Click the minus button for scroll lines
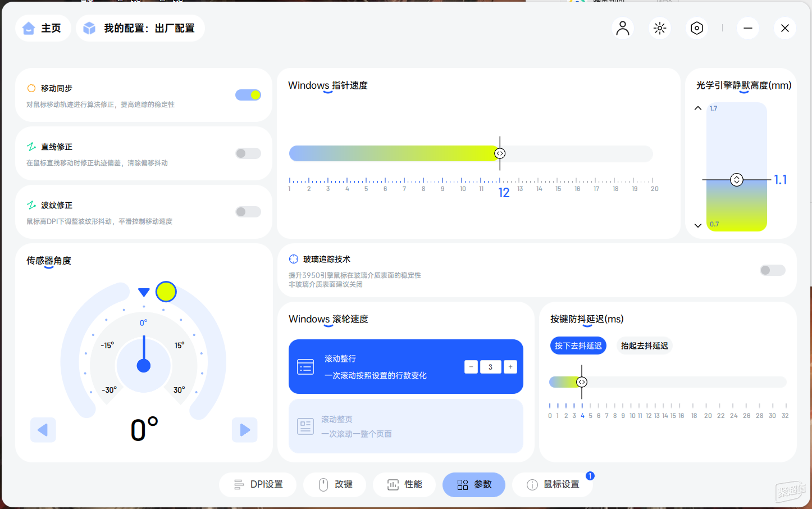Image resolution: width=812 pixels, height=509 pixels. pos(471,367)
